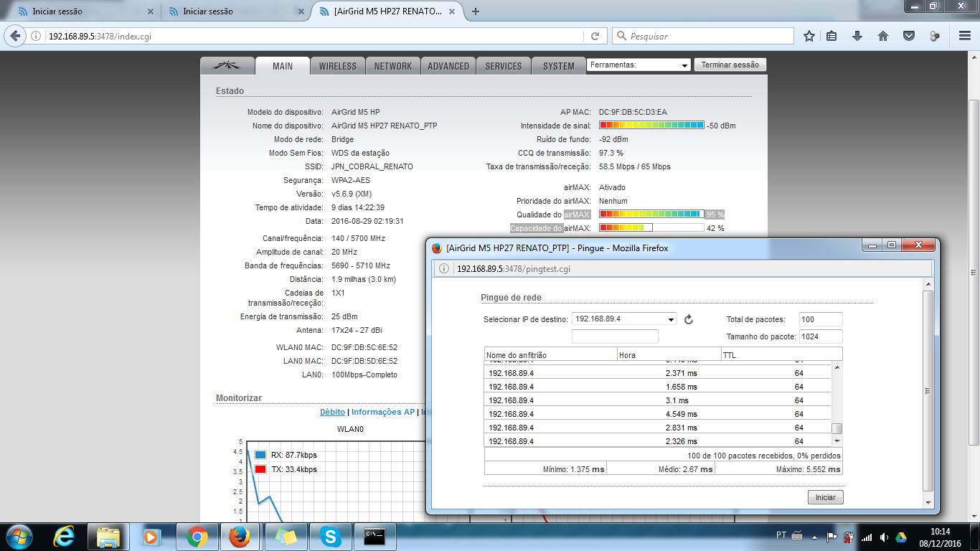Click the Terminar sessão button

(730, 65)
